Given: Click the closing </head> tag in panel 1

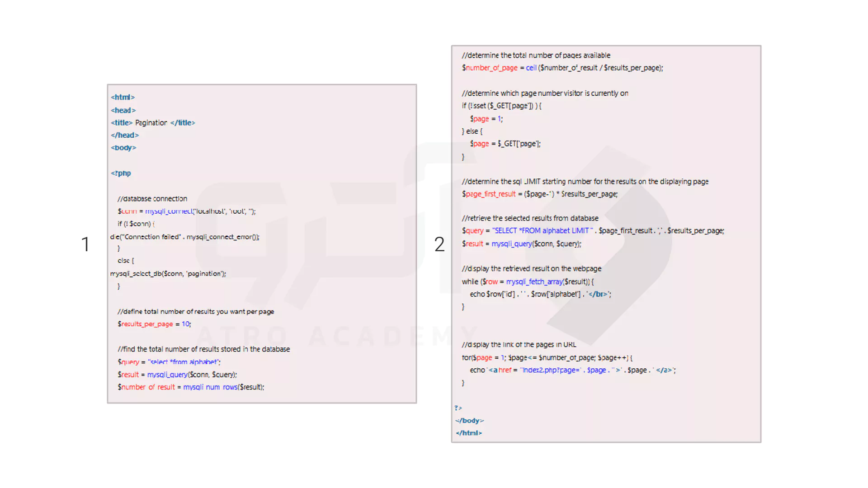Looking at the screenshot, I should pyautogui.click(x=125, y=135).
